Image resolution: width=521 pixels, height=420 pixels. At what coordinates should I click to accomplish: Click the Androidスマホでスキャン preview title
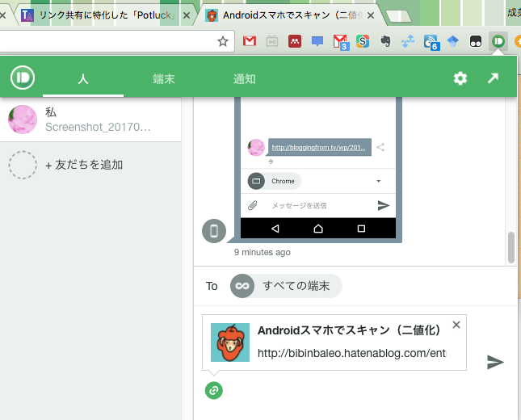[x=349, y=330]
